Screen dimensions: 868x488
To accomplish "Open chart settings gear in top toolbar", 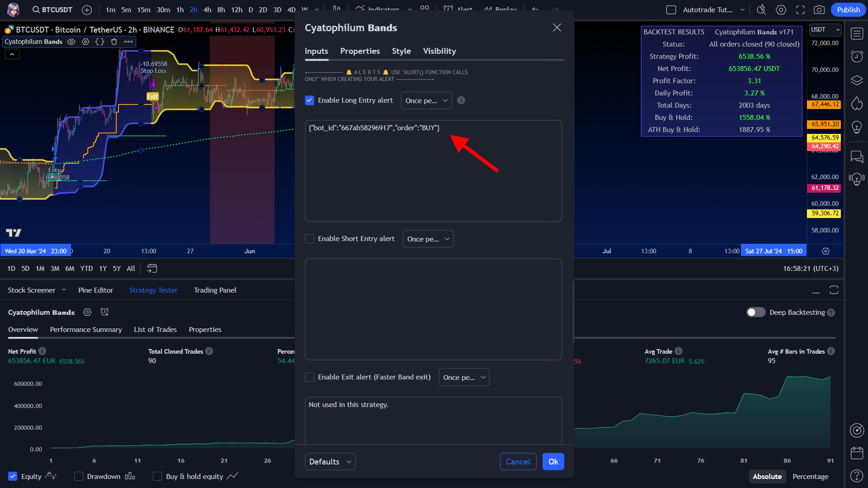I will click(x=781, y=9).
